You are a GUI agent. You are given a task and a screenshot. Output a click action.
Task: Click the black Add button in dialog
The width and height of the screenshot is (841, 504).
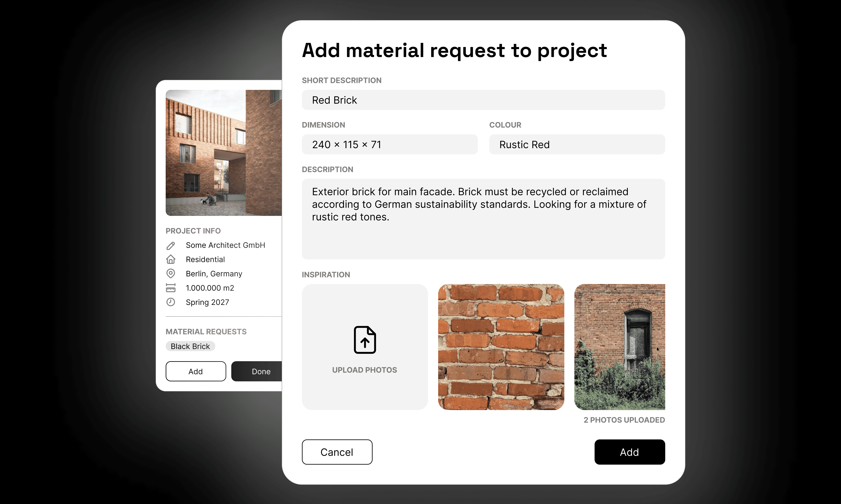[629, 452]
